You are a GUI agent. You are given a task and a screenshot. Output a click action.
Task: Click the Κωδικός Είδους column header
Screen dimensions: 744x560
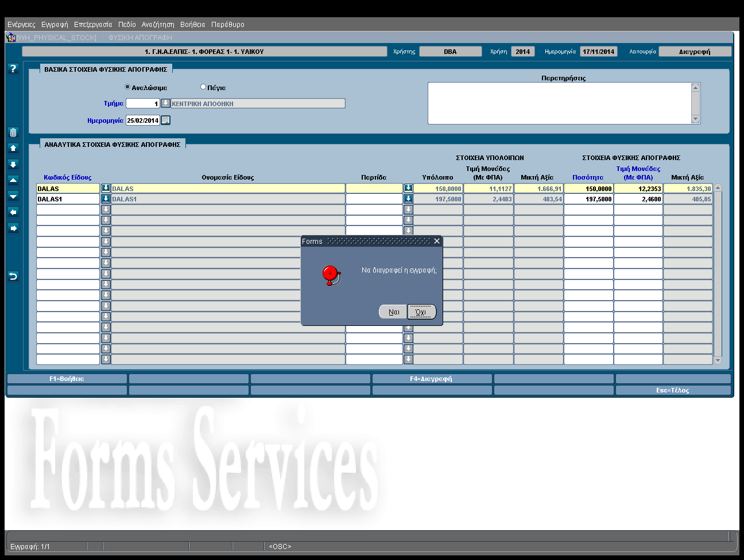point(68,177)
